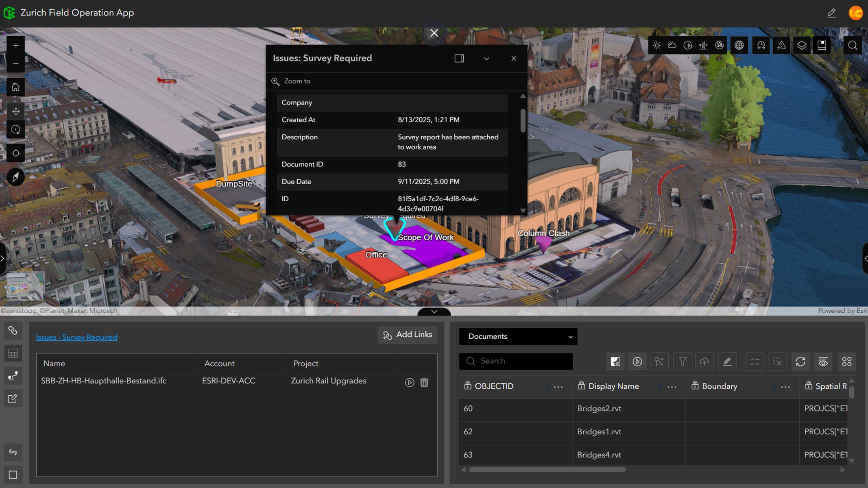Activate the slice tool
Image resolution: width=868 pixels, height=488 pixels.
(x=720, y=45)
